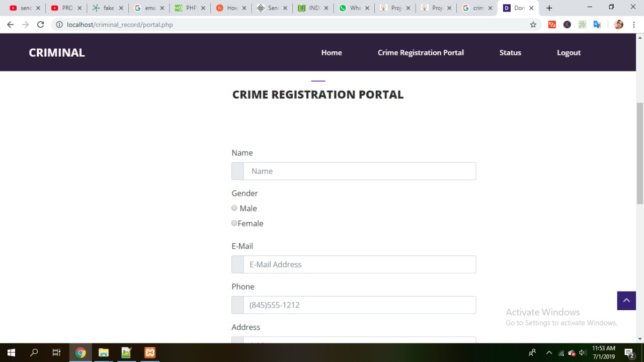Image resolution: width=644 pixels, height=362 pixels.
Task: Click the CRIMINAL site logo
Action: [57, 52]
